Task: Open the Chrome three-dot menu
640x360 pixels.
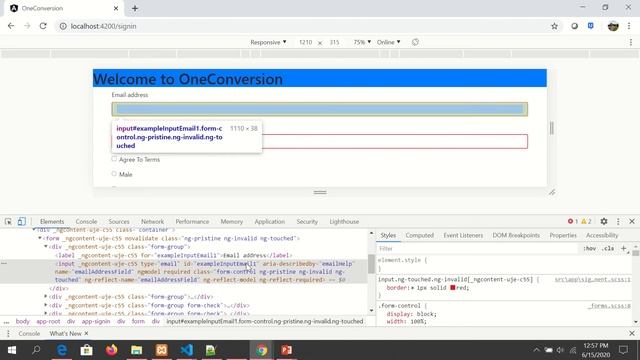Action: pos(629,26)
